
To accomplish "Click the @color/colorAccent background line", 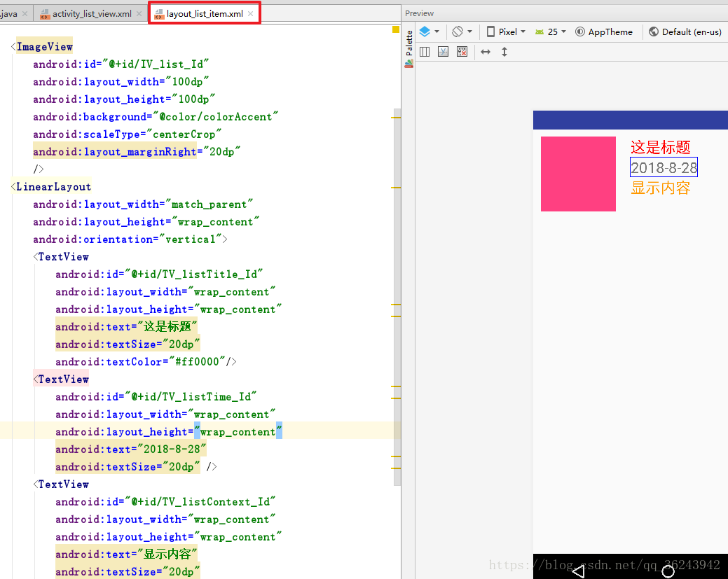I will (x=156, y=116).
